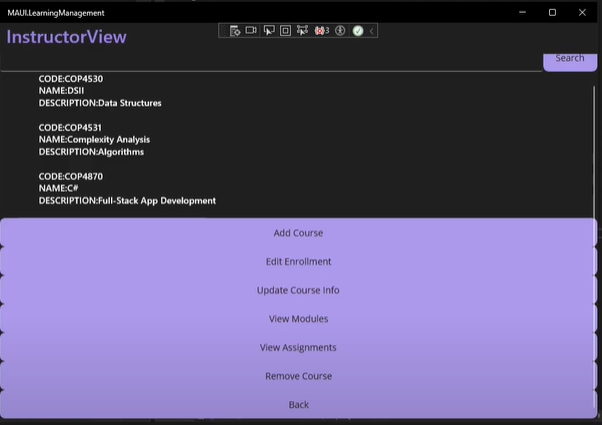Open Live Visual Tree from debug toolbar
The width and height of the screenshot is (602, 425).
(234, 31)
